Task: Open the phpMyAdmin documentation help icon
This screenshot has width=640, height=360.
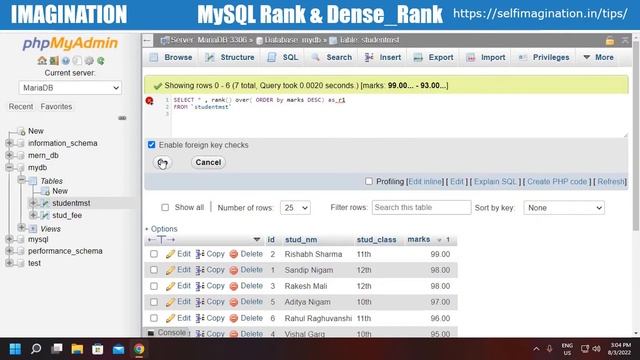Action: coord(66,61)
